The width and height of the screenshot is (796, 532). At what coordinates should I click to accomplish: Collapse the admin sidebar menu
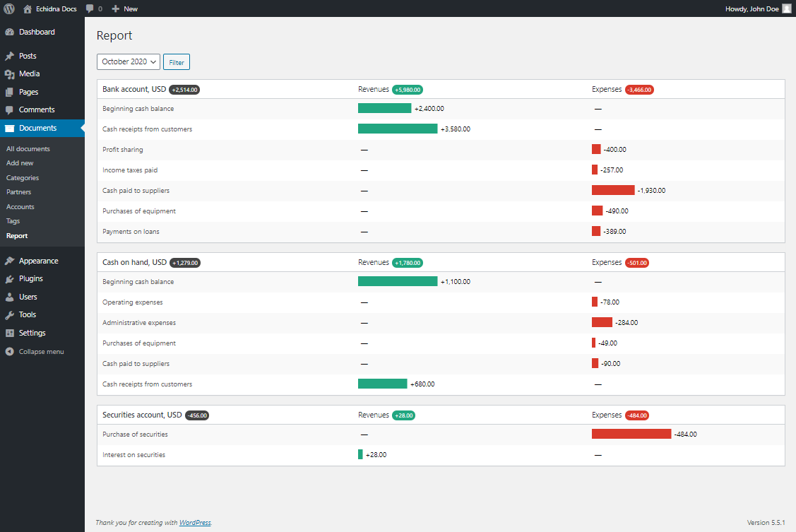tap(35, 351)
